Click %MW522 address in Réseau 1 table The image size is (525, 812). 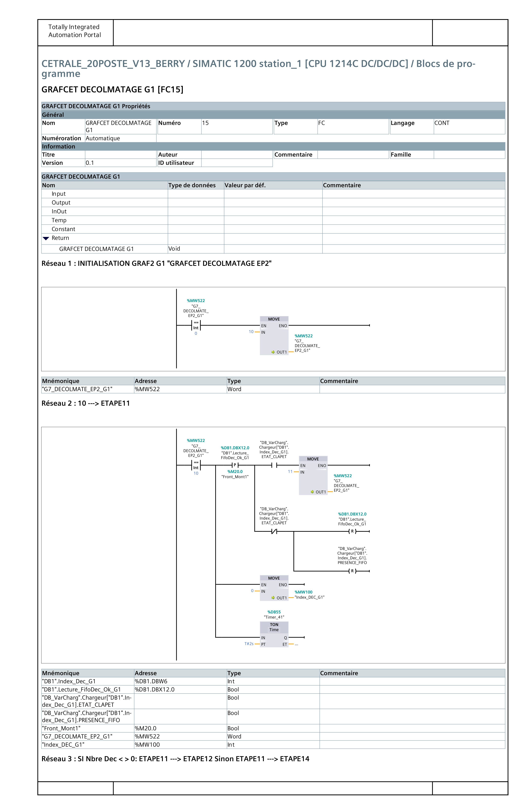pos(147,389)
